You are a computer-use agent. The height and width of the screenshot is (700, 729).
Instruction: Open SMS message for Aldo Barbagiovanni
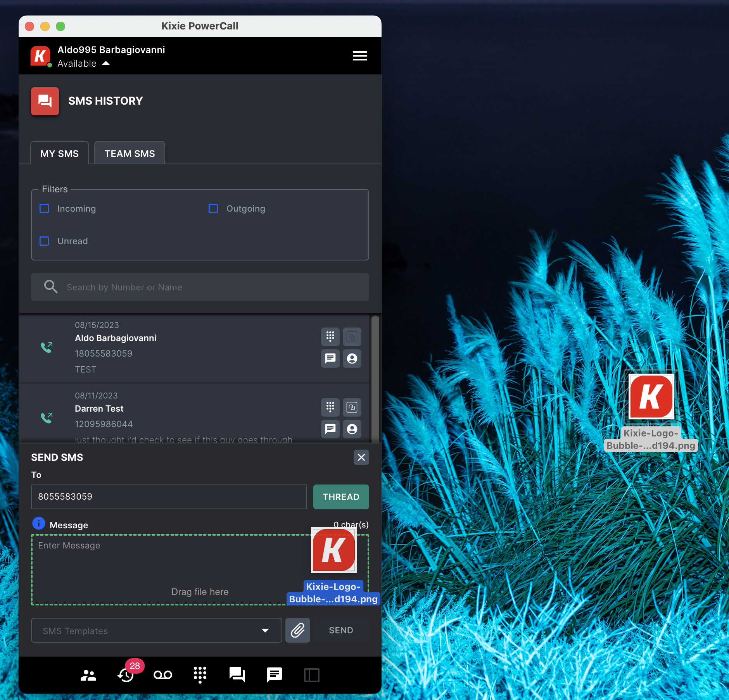coord(330,358)
